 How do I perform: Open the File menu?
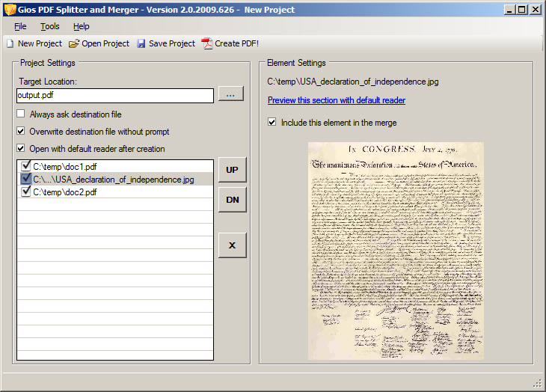point(20,26)
